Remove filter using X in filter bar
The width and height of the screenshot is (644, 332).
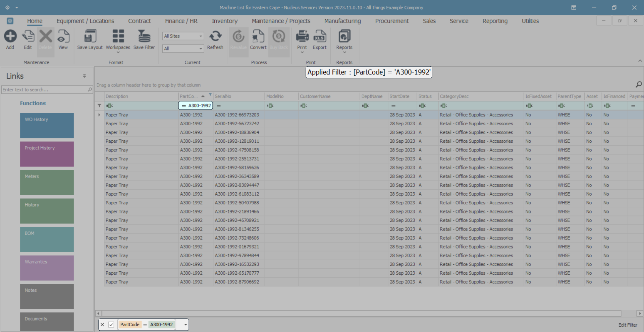[103, 325]
